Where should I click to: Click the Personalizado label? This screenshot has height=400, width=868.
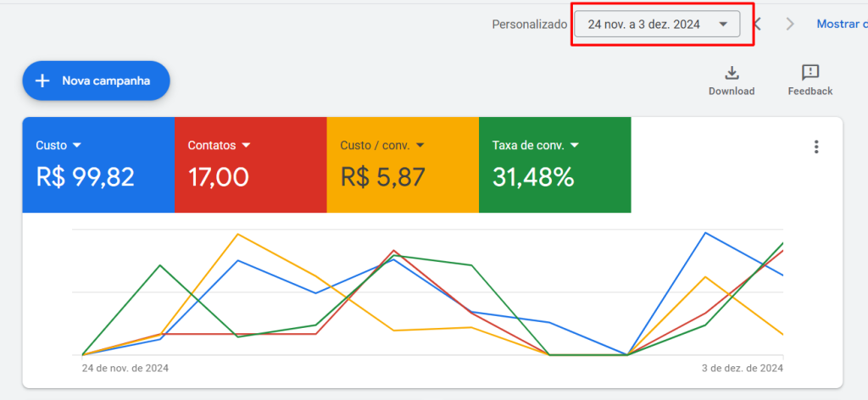tap(530, 25)
